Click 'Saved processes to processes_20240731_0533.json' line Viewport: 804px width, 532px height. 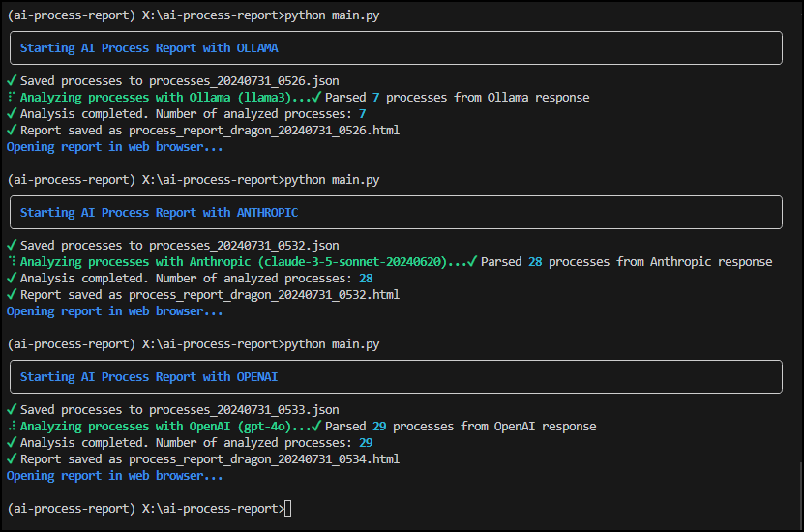[x=173, y=410]
